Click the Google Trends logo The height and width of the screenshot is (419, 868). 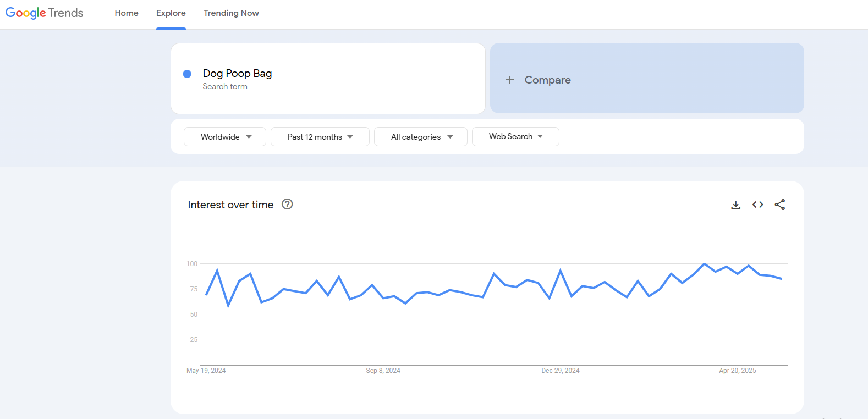point(45,13)
